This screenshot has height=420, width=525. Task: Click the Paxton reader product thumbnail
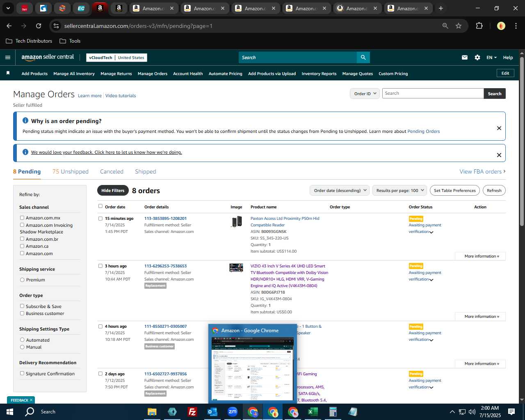tap(236, 222)
